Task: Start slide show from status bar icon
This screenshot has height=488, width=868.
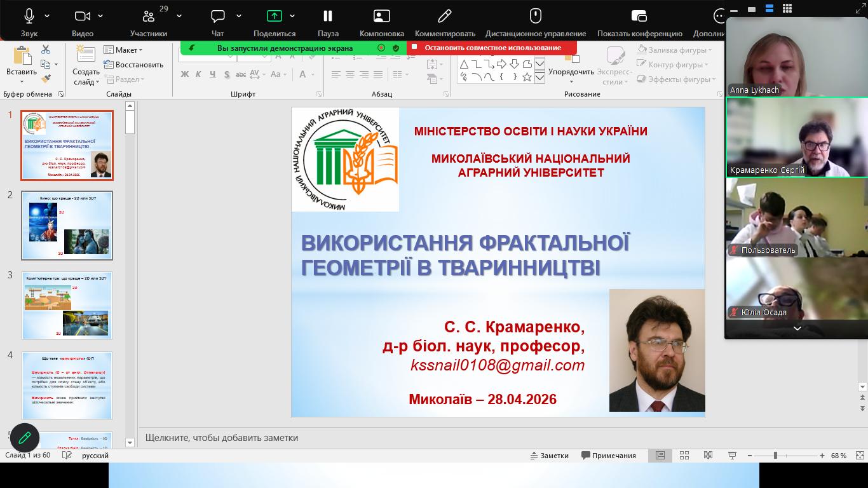Action: point(732,456)
